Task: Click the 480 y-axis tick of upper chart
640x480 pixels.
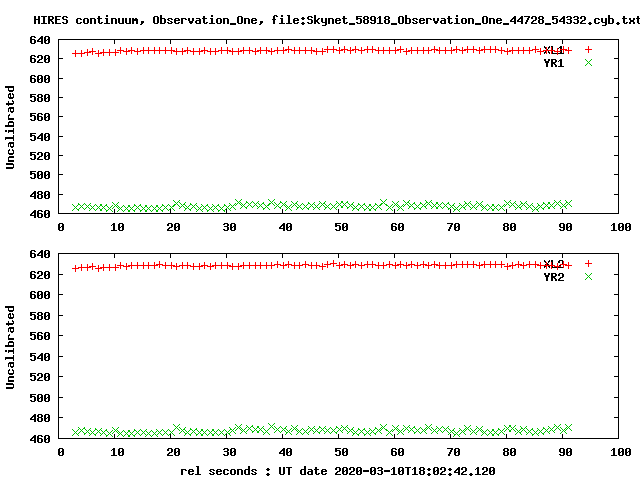Action: coord(40,195)
